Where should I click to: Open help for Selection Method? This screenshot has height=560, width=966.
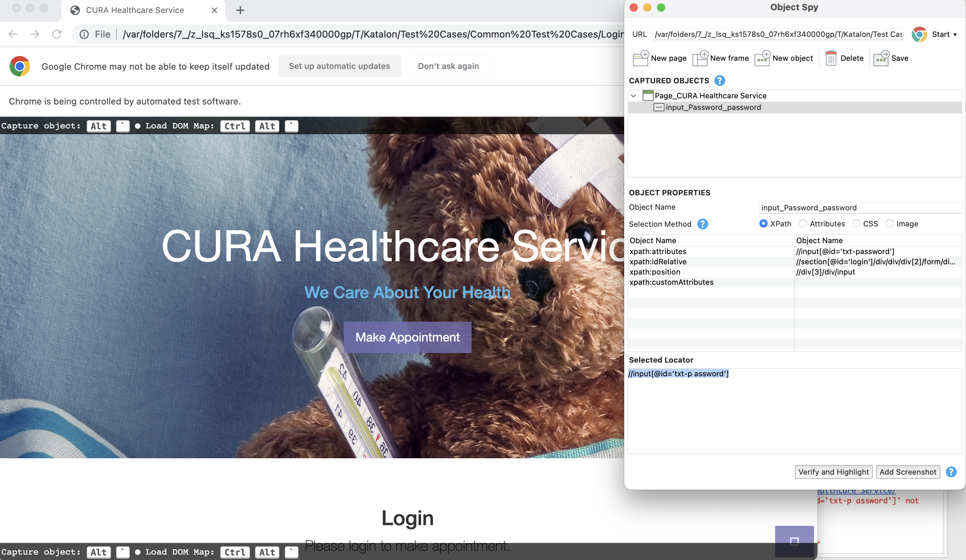click(x=702, y=224)
